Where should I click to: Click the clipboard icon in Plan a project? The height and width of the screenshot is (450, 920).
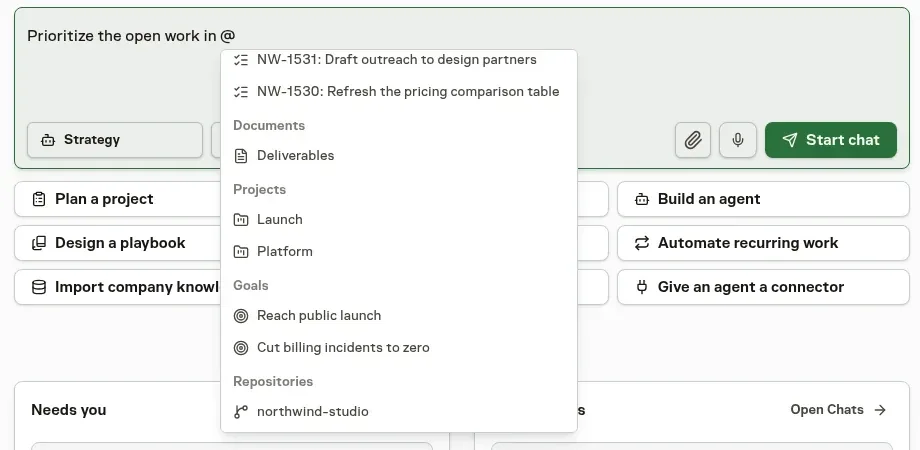pyautogui.click(x=39, y=199)
